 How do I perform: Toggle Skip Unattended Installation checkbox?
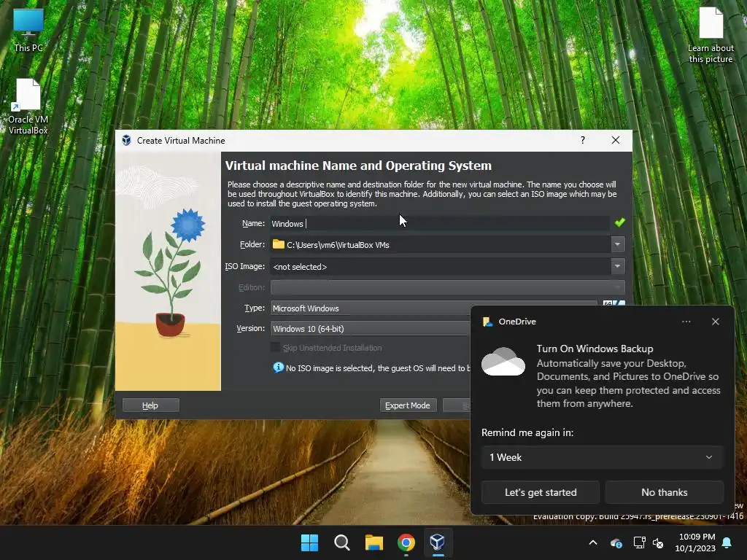click(275, 348)
